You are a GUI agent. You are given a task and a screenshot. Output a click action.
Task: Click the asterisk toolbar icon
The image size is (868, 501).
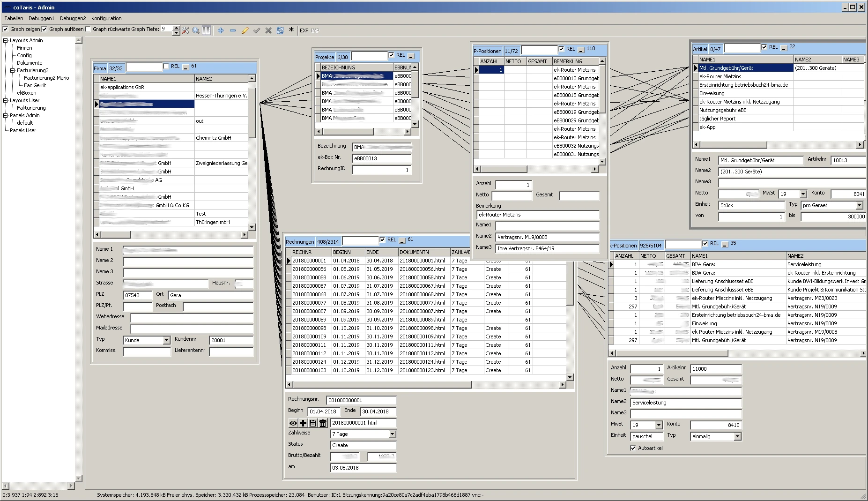(291, 30)
